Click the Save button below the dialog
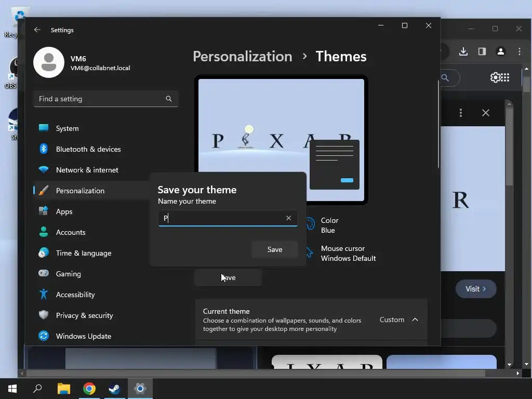Image resolution: width=532 pixels, height=399 pixels. [228, 277]
